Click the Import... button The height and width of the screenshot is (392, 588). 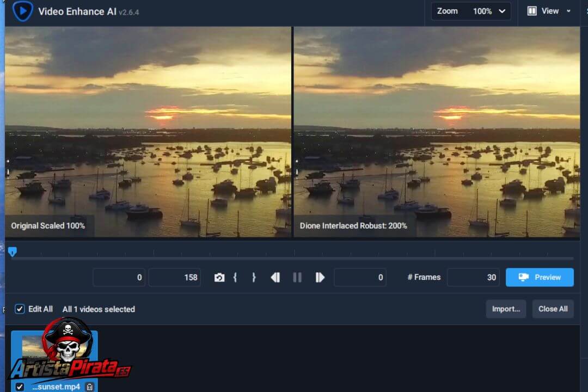point(506,309)
